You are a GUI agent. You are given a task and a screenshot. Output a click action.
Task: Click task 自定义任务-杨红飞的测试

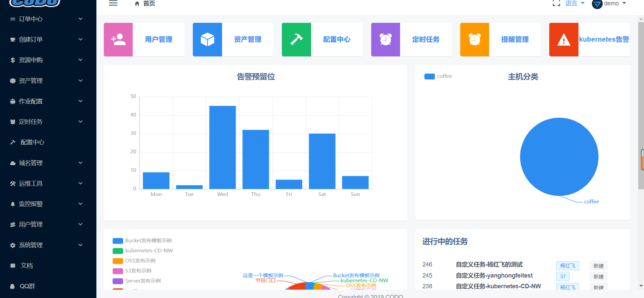[489, 264]
